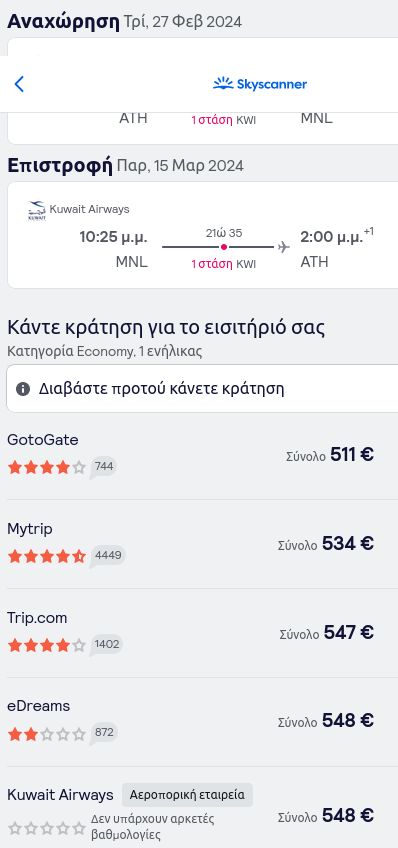Select the Mytrip 534 € offer
This screenshot has height=848, width=398.
tap(199, 544)
